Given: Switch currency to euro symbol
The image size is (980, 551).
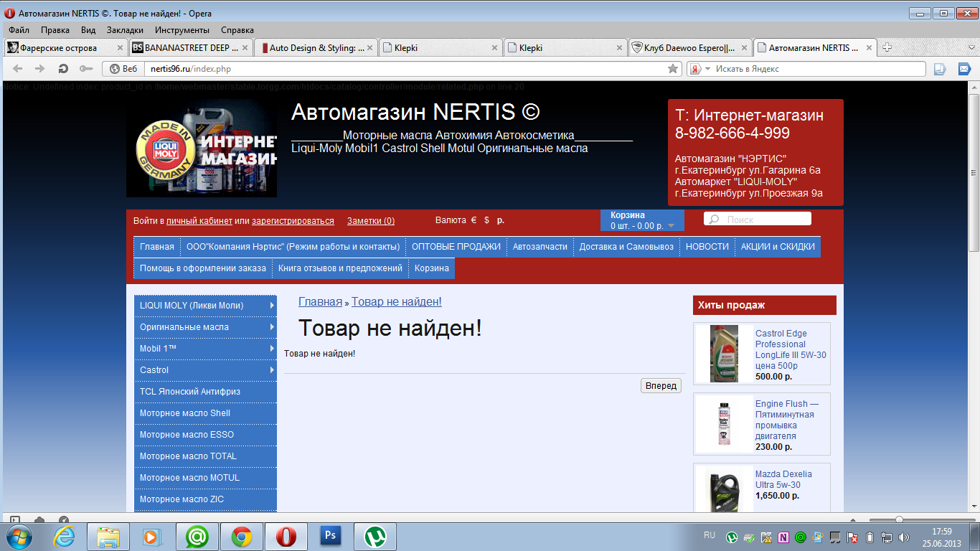Looking at the screenshot, I should pos(473,220).
